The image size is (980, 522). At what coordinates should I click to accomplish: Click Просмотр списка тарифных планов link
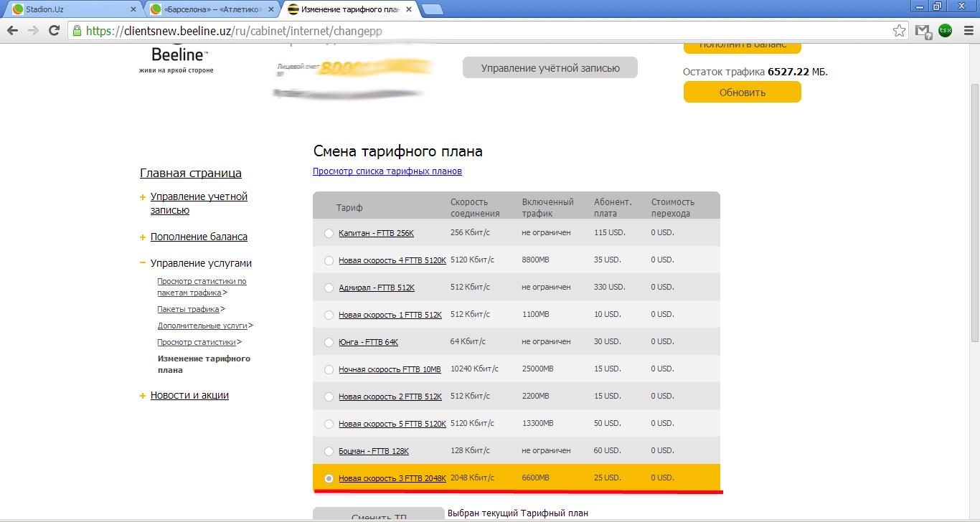(387, 171)
